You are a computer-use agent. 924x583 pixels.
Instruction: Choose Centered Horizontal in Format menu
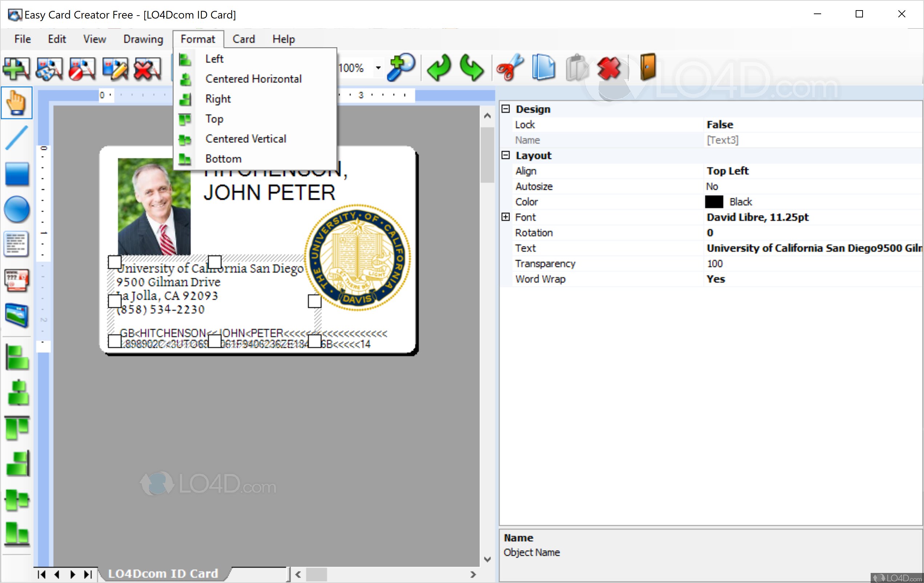coord(255,78)
